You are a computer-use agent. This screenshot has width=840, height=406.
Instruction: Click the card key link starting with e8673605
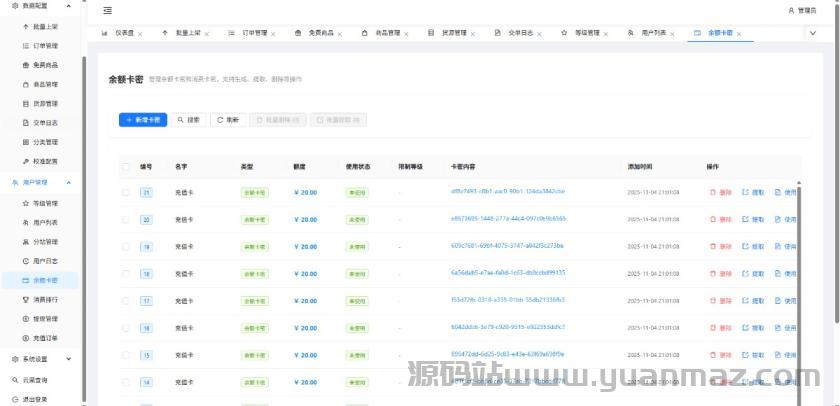[508, 219]
